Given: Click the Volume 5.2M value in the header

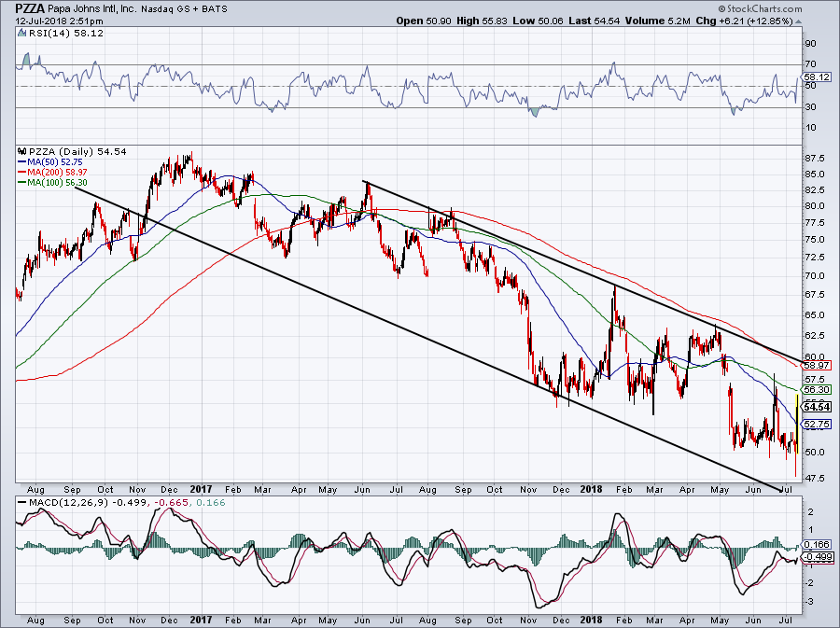Looking at the screenshot, I should click(x=658, y=21).
